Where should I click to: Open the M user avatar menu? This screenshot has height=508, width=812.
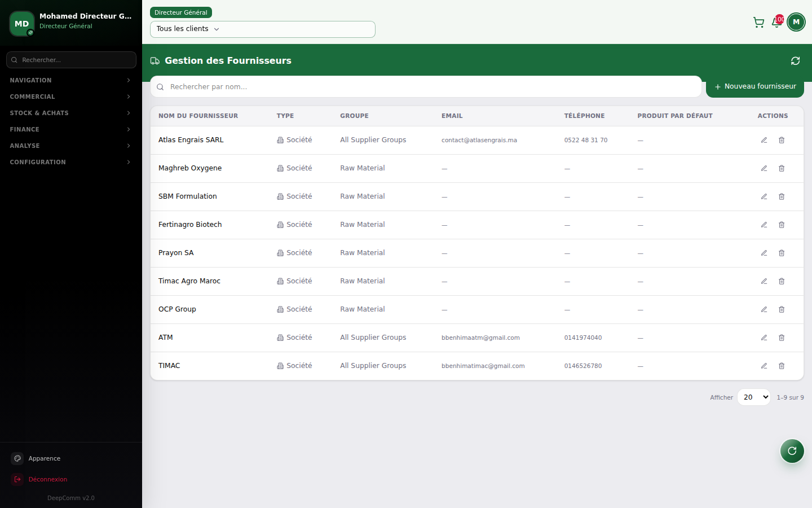tap(796, 22)
